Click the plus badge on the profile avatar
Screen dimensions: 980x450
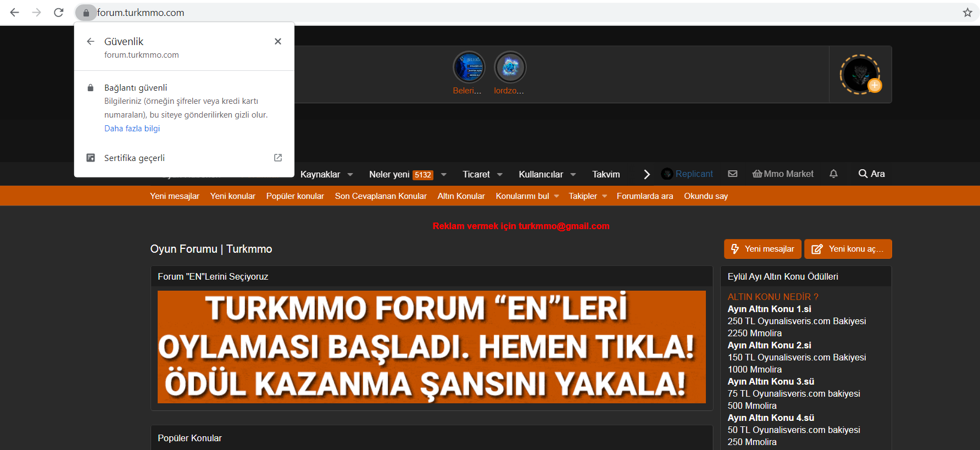click(x=875, y=86)
